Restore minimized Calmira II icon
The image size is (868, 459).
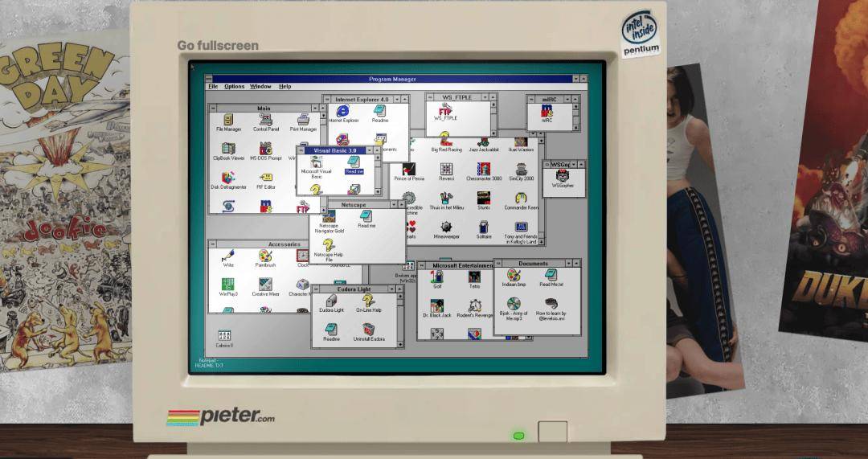(224, 339)
